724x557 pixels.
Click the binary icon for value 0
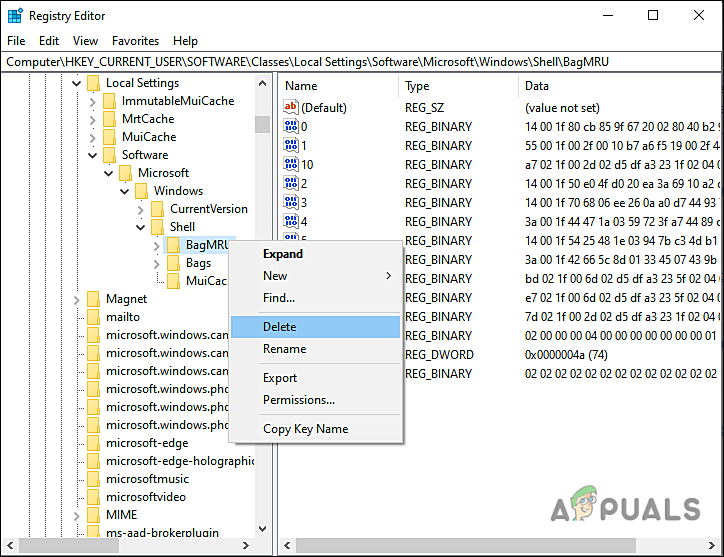point(291,126)
